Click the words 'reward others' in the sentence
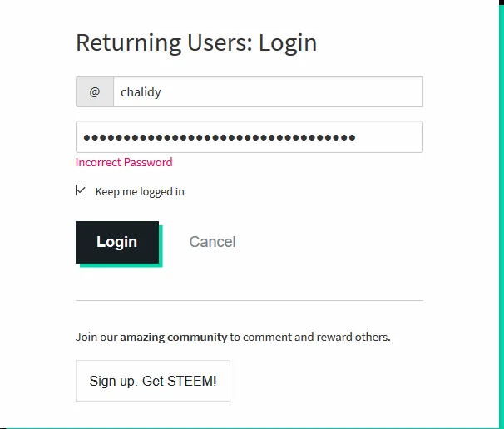The image size is (504, 429). pos(353,337)
